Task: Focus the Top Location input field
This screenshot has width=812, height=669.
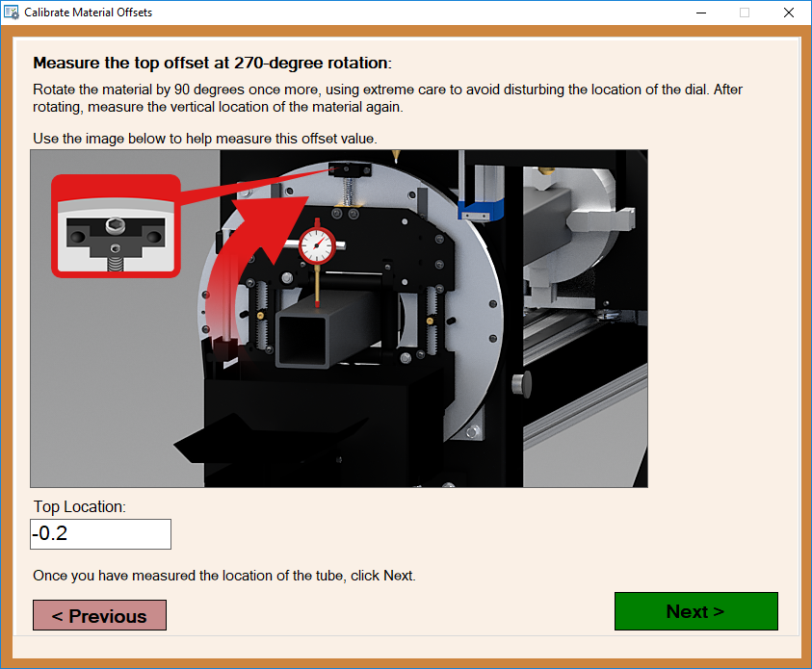Action: [100, 534]
